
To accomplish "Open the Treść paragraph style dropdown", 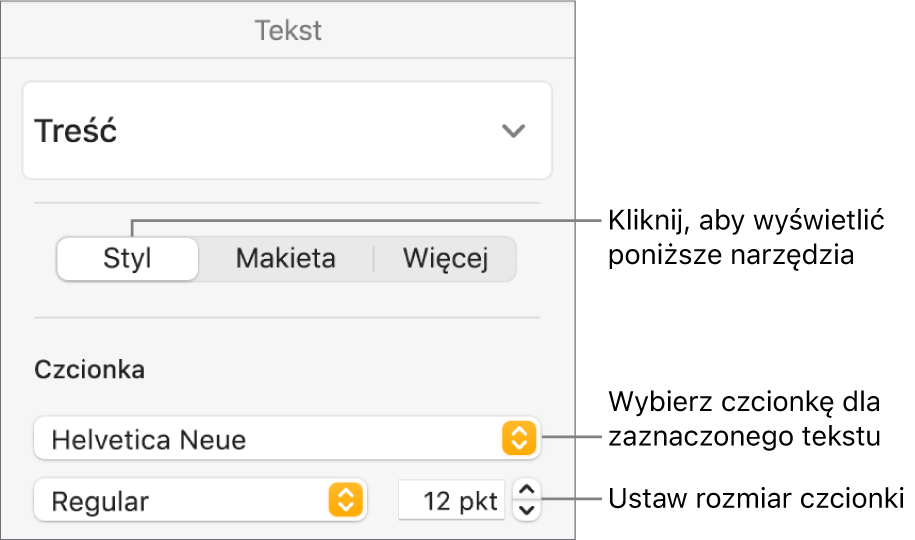I will pos(287,130).
